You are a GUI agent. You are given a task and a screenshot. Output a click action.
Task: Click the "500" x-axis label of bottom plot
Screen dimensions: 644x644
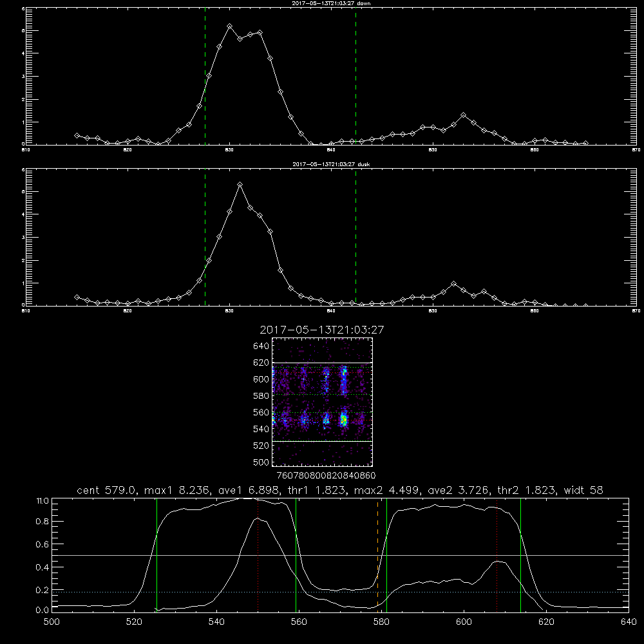point(52,622)
